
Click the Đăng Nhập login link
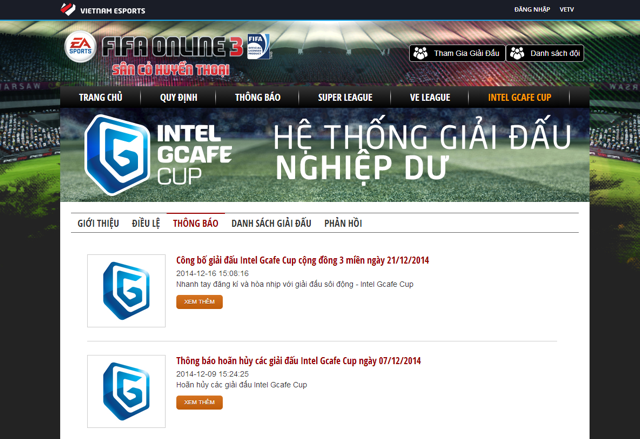pos(532,9)
